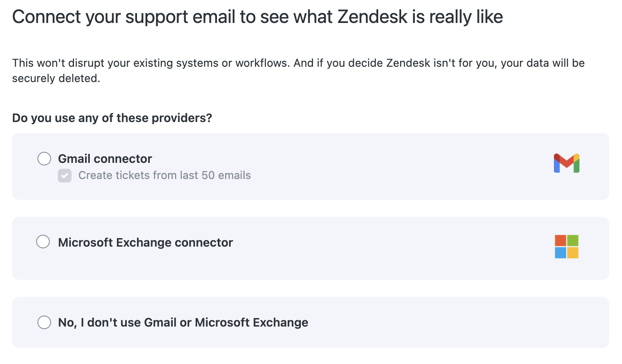Click the Gmail envelope logo
Screen dimensions: 622x364
click(567, 163)
